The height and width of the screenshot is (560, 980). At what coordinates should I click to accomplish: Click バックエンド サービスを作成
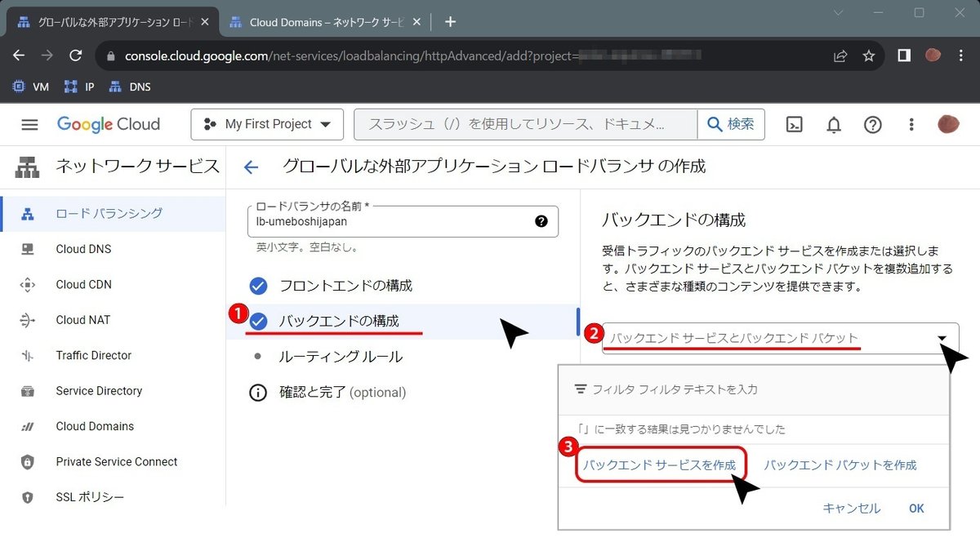[x=660, y=465]
